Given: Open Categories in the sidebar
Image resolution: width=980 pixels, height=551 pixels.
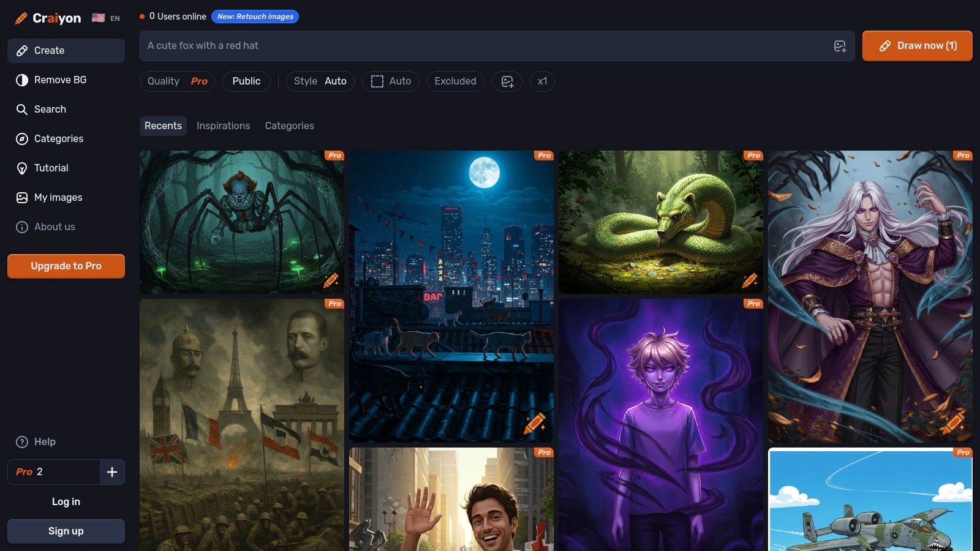Looking at the screenshot, I should (66, 139).
